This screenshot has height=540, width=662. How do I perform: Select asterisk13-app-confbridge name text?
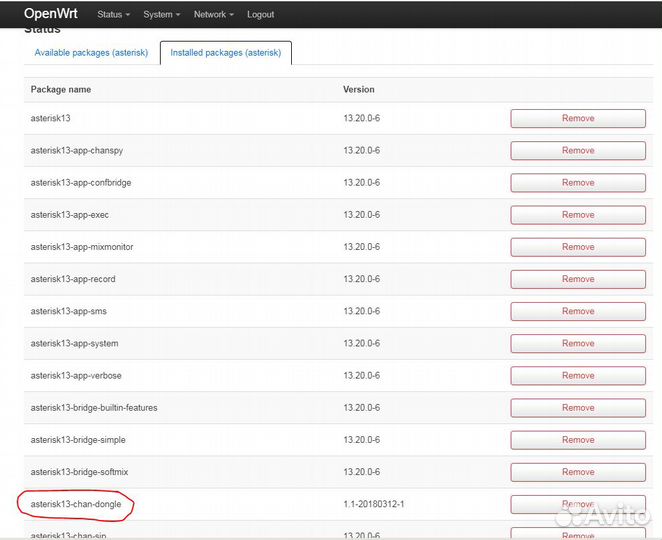pyautogui.click(x=81, y=183)
